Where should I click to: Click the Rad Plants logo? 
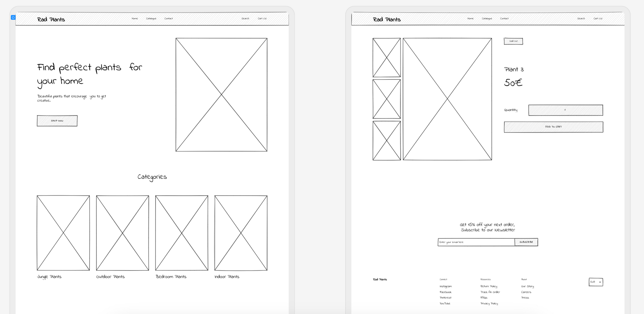click(x=51, y=19)
